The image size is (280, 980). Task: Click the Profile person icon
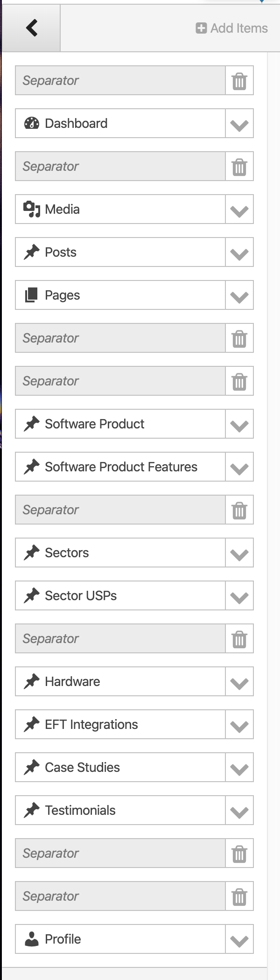pos(31,939)
